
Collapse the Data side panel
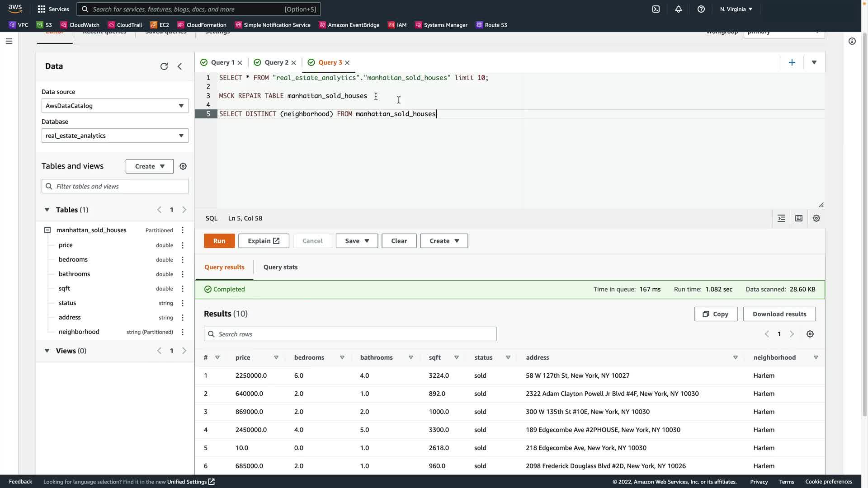tap(180, 66)
